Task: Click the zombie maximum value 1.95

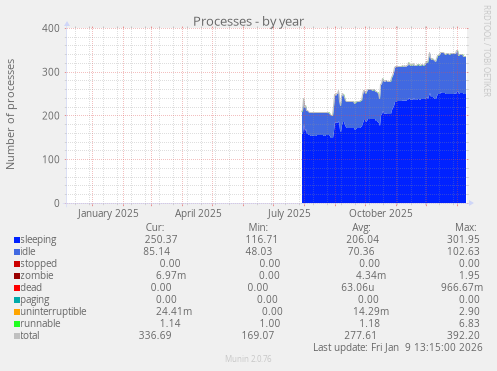Action: [x=469, y=275]
